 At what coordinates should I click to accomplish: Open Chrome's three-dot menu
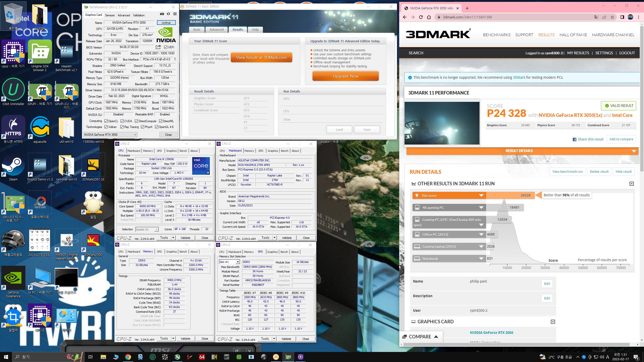[638, 17]
